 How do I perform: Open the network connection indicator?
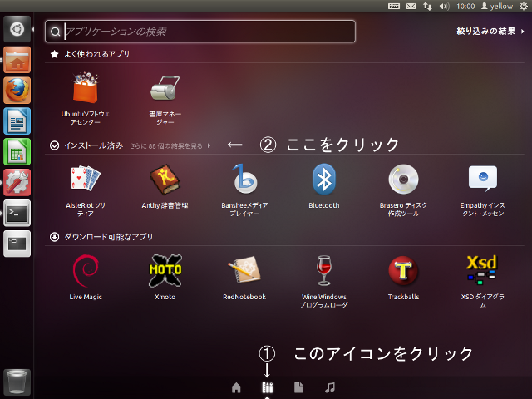427,6
